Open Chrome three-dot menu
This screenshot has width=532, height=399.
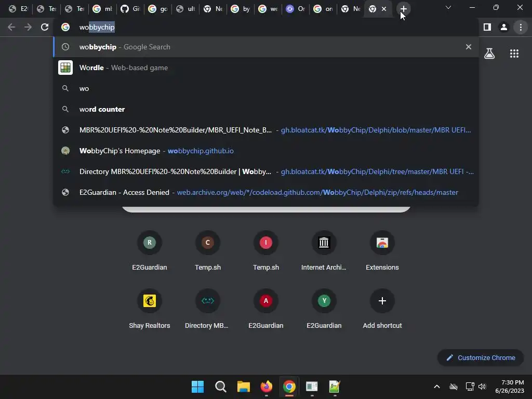[x=521, y=27]
